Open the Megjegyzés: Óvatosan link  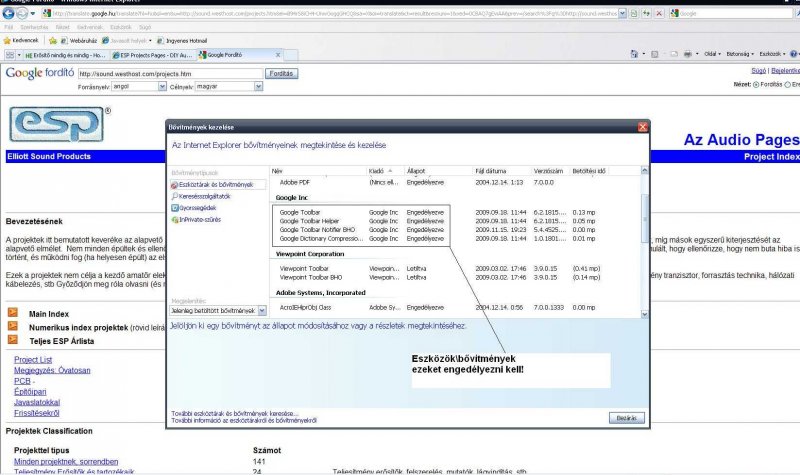52,370
